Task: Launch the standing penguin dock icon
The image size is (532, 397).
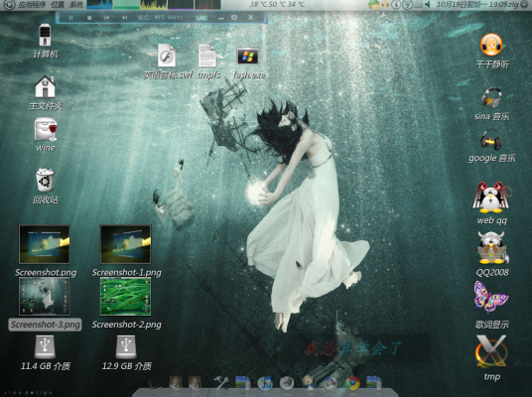Action: coord(308,382)
